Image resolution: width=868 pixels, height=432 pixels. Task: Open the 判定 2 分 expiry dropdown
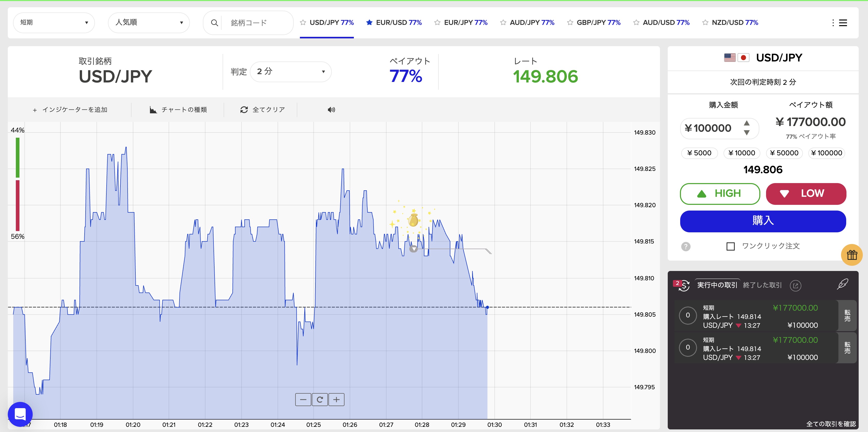click(x=291, y=71)
